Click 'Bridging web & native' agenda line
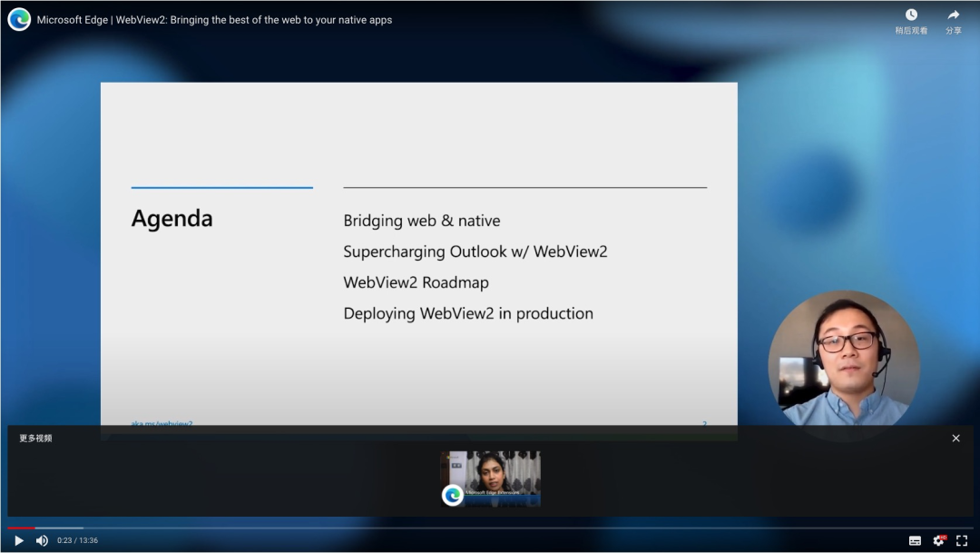 coord(422,221)
